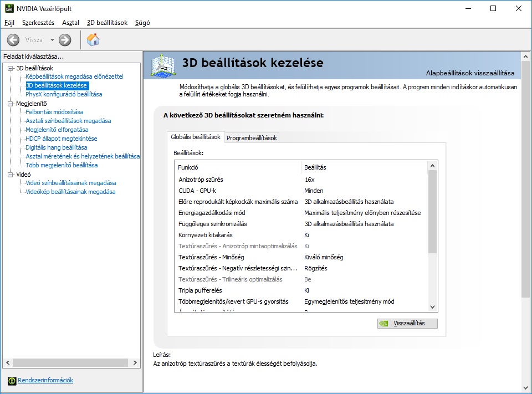Open Rendszerinformációk link
The image size is (532, 394).
tap(45, 380)
